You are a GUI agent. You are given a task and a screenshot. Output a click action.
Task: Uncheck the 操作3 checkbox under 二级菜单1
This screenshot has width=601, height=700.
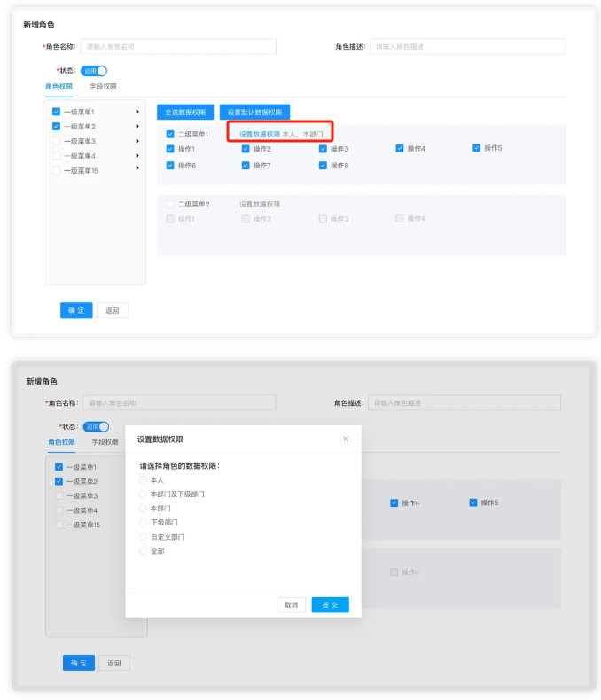(x=323, y=149)
